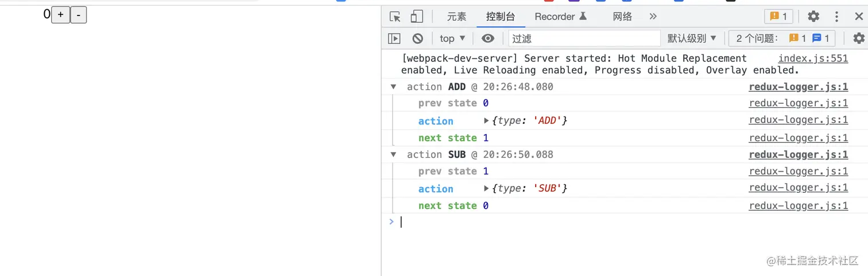Open the 网络 tab
Screen dimensions: 868x276
pos(622,17)
